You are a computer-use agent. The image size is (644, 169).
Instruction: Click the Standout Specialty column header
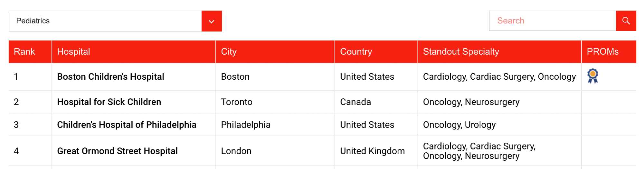coord(461,52)
